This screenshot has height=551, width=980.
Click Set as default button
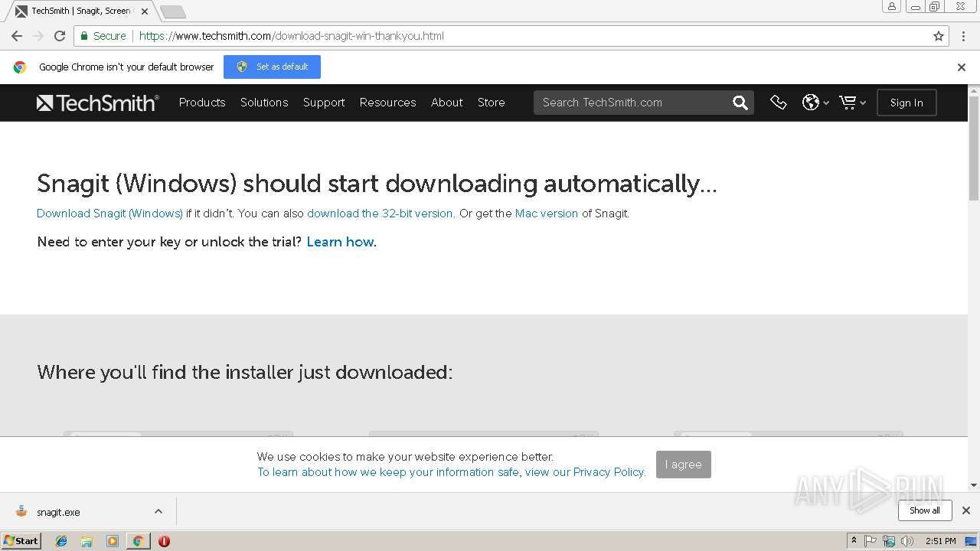(x=272, y=67)
